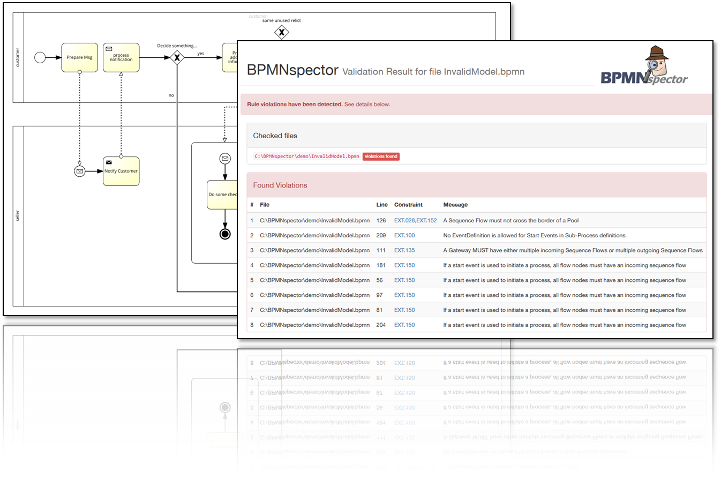The height and width of the screenshot is (492, 721).
Task: Click the Decide something... gateway label
Action: (x=177, y=46)
